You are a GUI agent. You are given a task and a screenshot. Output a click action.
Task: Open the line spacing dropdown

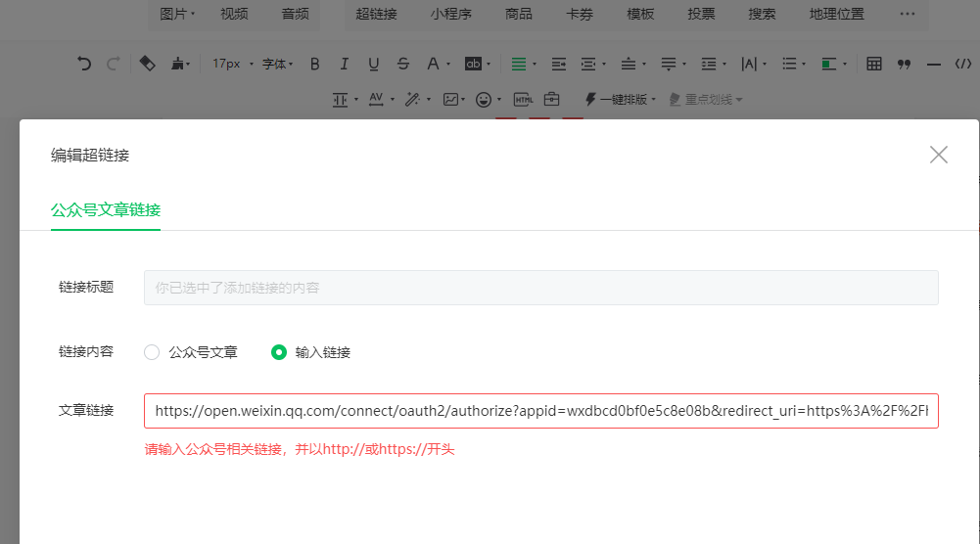[x=713, y=64]
